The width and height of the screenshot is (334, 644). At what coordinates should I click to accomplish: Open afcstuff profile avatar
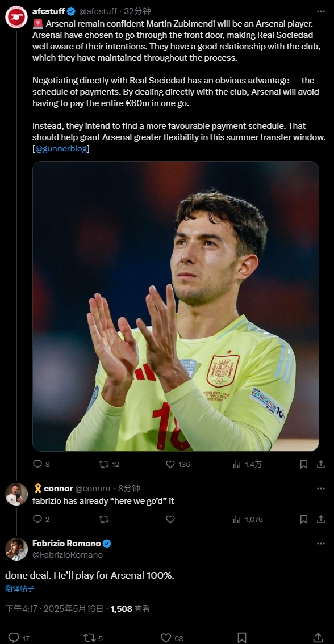click(x=16, y=17)
